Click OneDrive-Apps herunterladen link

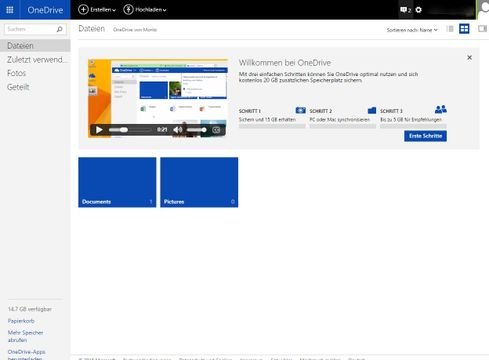(26, 355)
